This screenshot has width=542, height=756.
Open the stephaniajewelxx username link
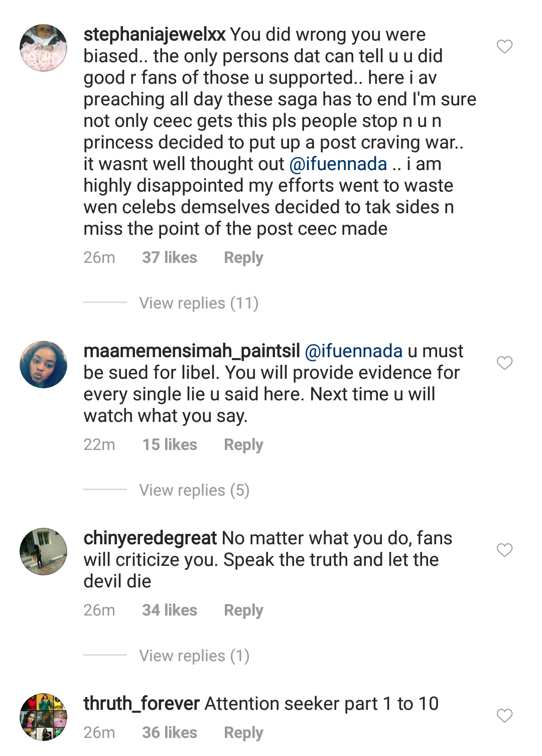155,35
